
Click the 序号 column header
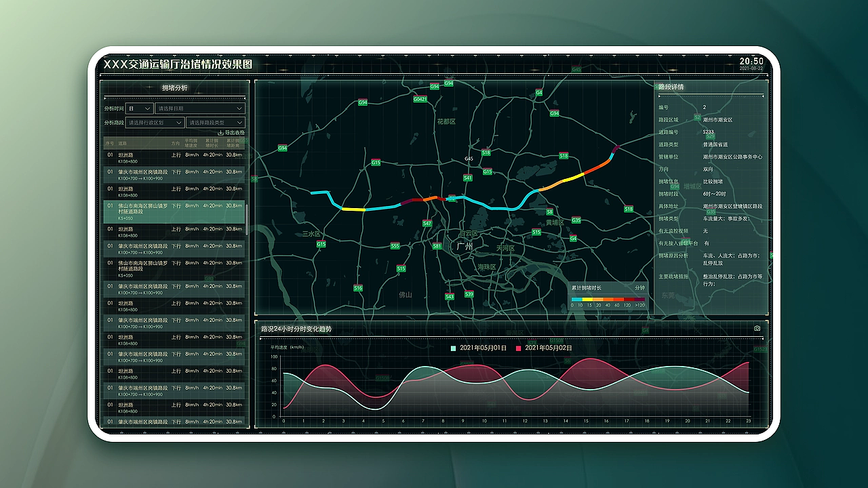click(109, 144)
